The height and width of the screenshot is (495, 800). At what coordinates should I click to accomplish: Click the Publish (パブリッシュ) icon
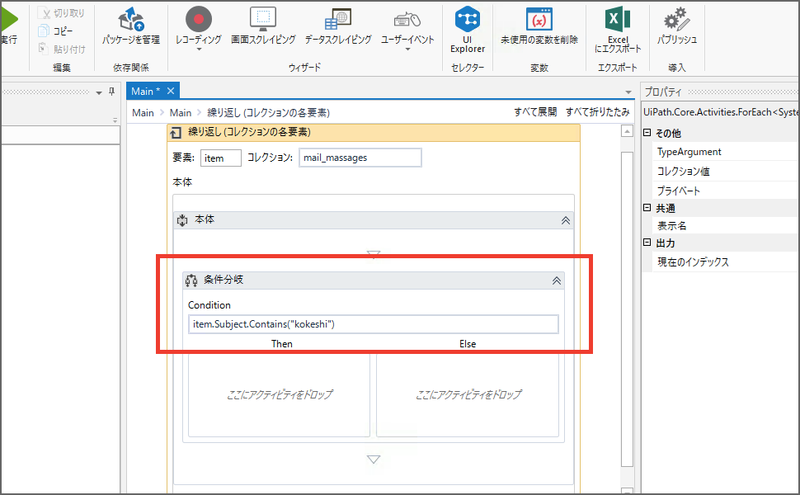point(677,19)
